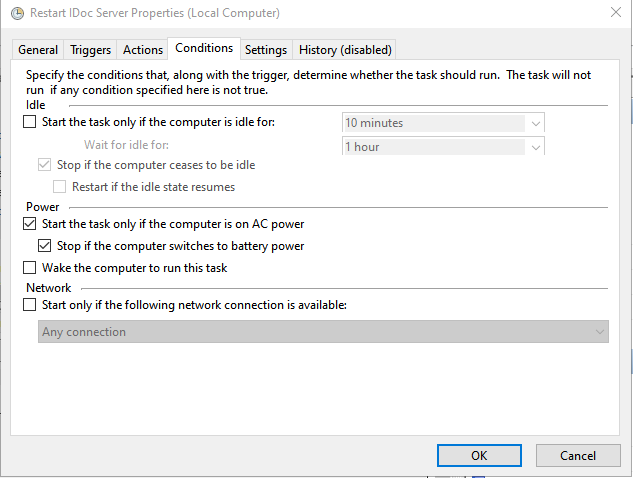The image size is (633, 478).
Task: Open the Settings tab
Action: 266,50
